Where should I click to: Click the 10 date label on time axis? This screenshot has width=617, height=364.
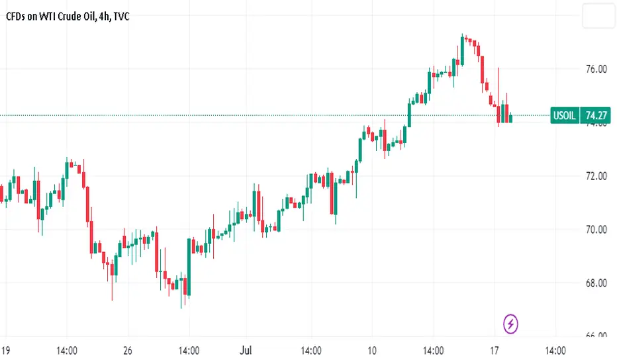372,350
